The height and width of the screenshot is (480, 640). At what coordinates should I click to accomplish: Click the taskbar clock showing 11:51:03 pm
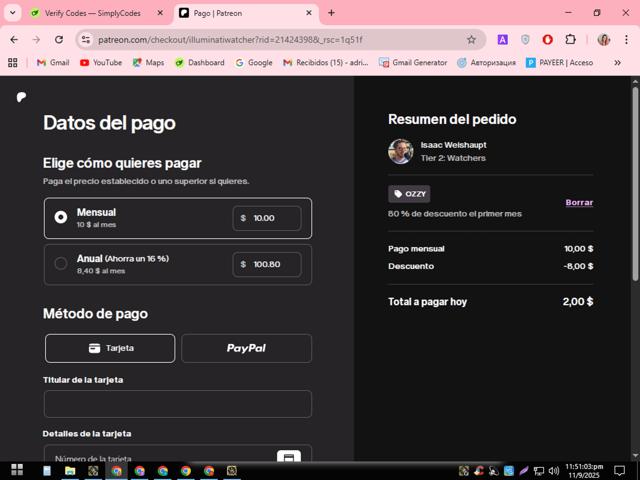pyautogui.click(x=584, y=471)
